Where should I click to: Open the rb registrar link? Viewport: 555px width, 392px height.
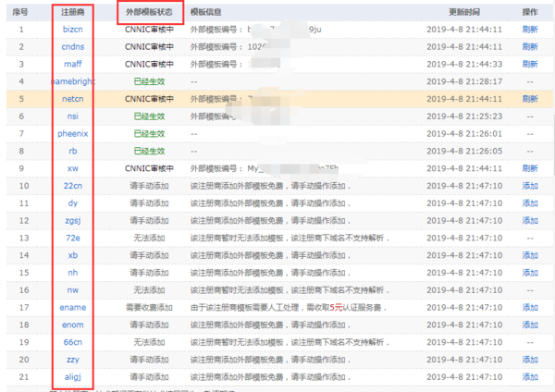72,151
